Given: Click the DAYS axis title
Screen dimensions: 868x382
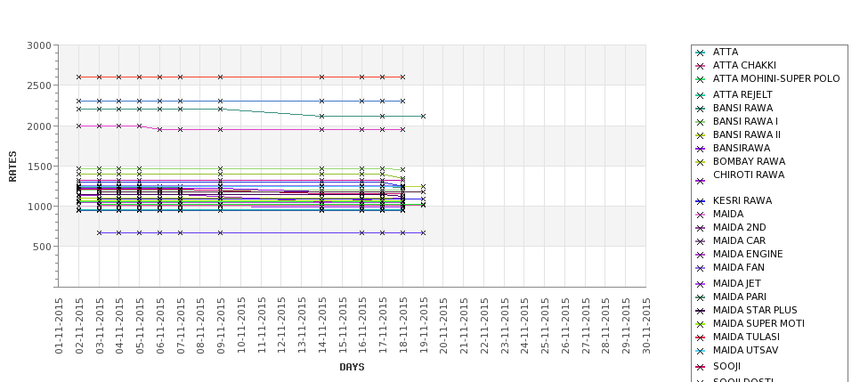Looking at the screenshot, I should [352, 367].
